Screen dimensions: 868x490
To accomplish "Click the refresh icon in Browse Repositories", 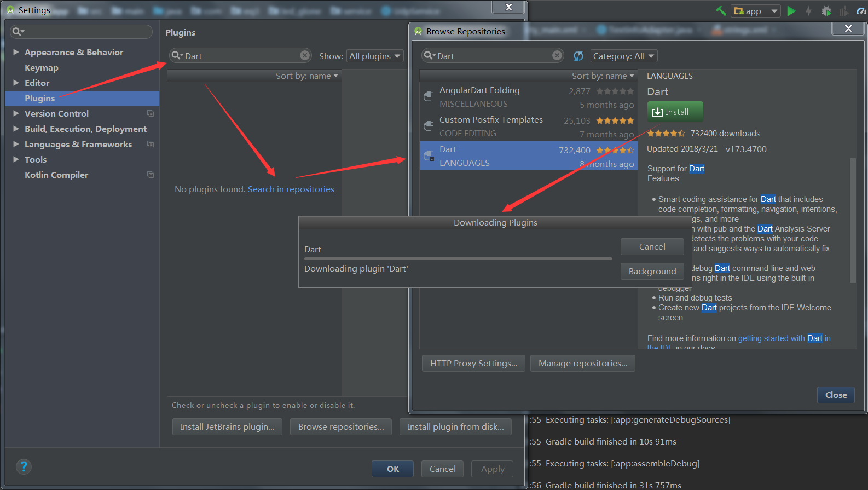I will [x=578, y=56].
